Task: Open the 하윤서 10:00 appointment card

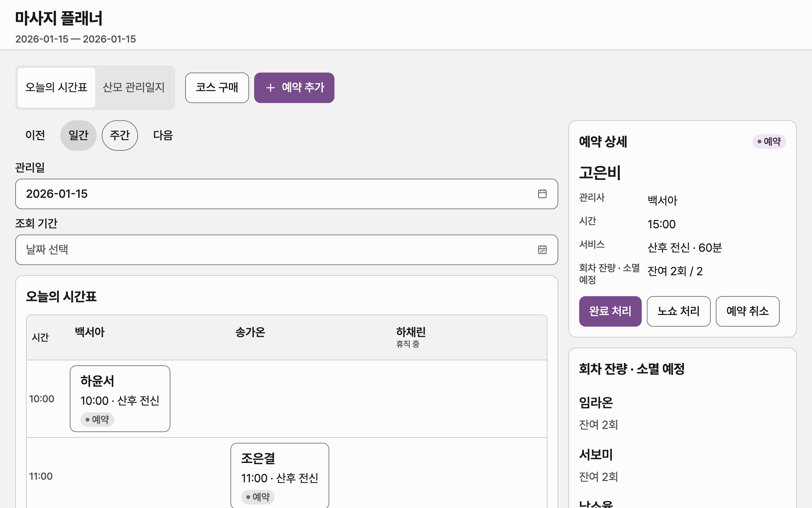Action: [x=120, y=399]
